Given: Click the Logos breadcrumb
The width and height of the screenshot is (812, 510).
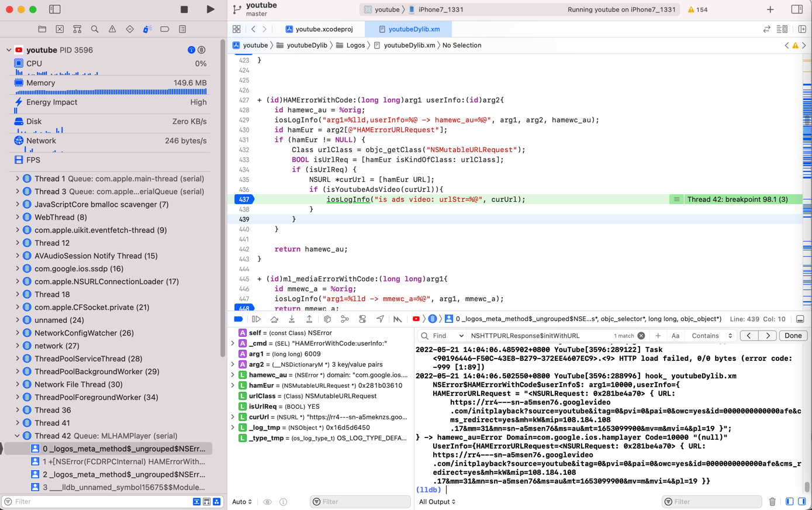Looking at the screenshot, I should click(350, 46).
